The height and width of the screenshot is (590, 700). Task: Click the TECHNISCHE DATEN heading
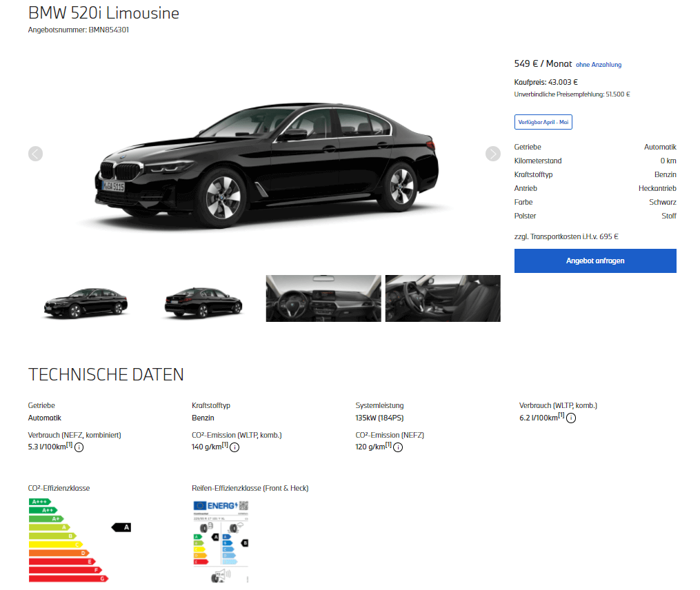(106, 375)
